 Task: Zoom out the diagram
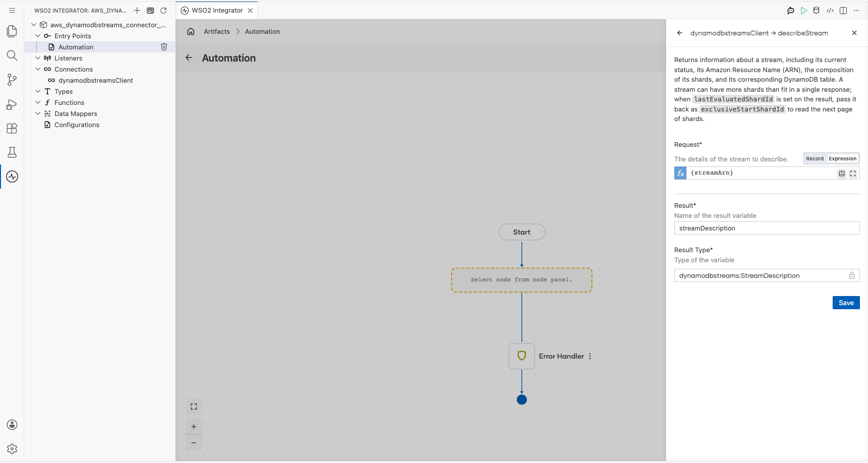click(x=194, y=443)
